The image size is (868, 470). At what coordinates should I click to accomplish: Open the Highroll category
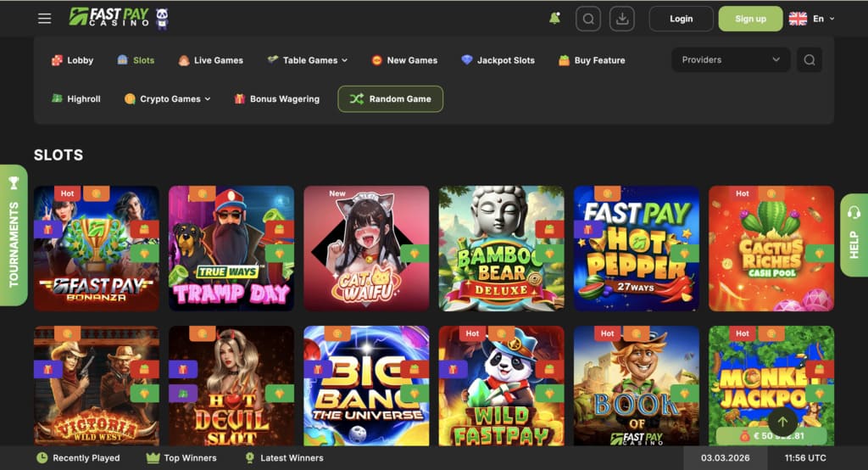[75, 99]
